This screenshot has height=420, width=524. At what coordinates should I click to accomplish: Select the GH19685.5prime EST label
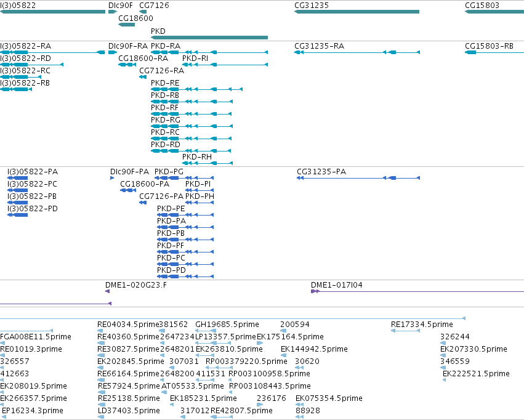pyautogui.click(x=227, y=325)
